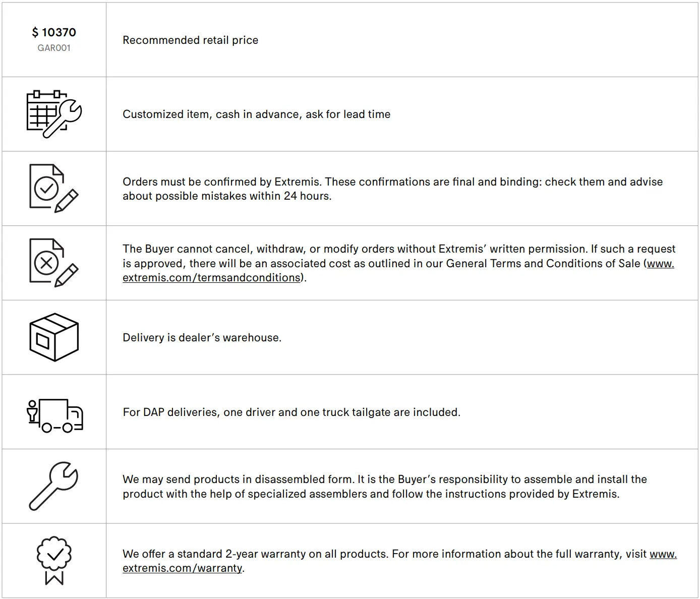Click the Customized item lead time text

coord(256,114)
